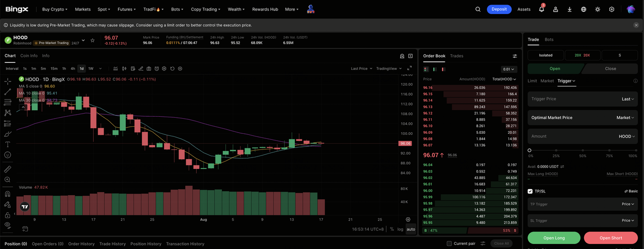The width and height of the screenshot is (644, 249).
Task: Select the trend line drawing tool
Action: pyautogui.click(x=8, y=92)
